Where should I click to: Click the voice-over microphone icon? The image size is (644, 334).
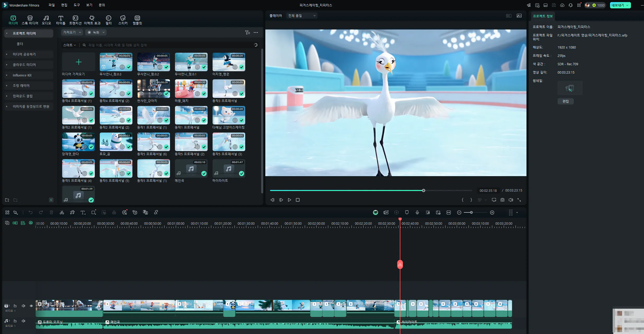click(417, 213)
